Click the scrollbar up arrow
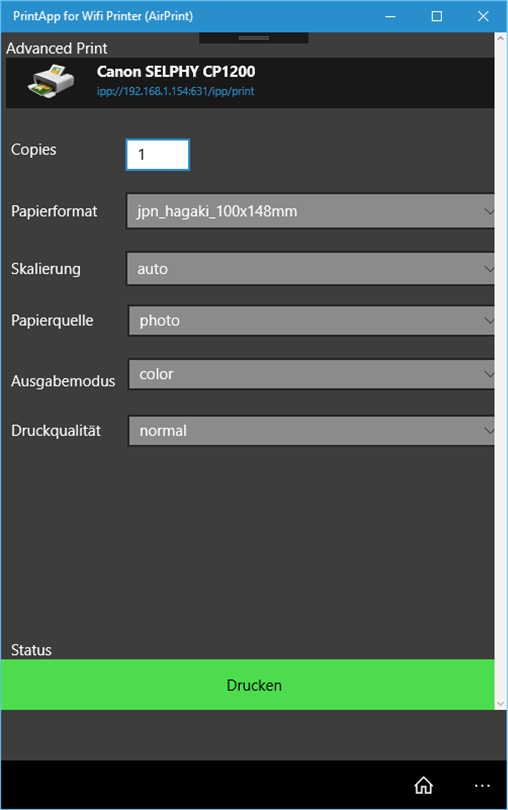 tap(500, 38)
